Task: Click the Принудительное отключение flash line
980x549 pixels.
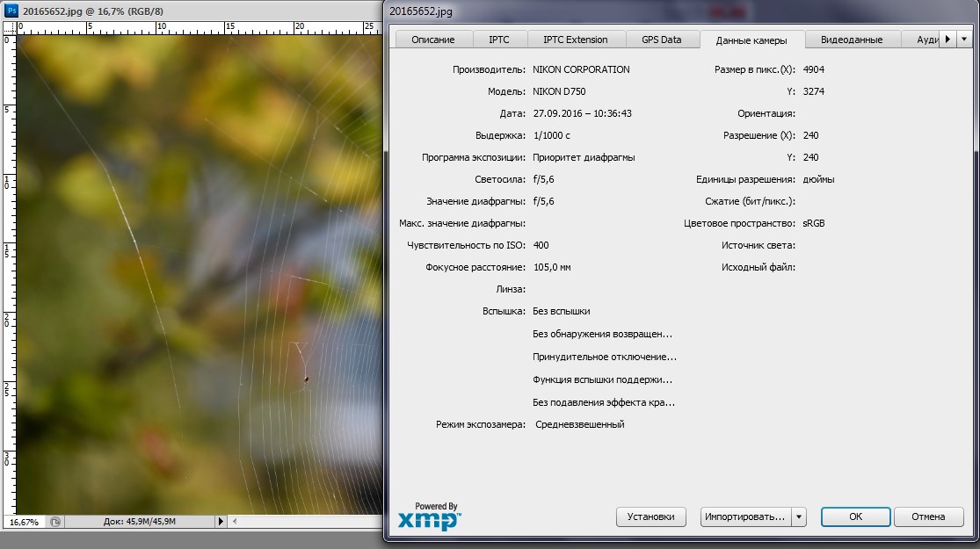Action: (x=605, y=357)
